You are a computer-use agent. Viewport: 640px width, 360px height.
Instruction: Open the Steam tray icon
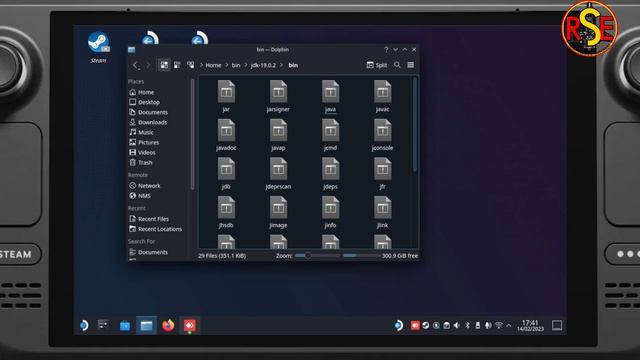tap(426, 325)
